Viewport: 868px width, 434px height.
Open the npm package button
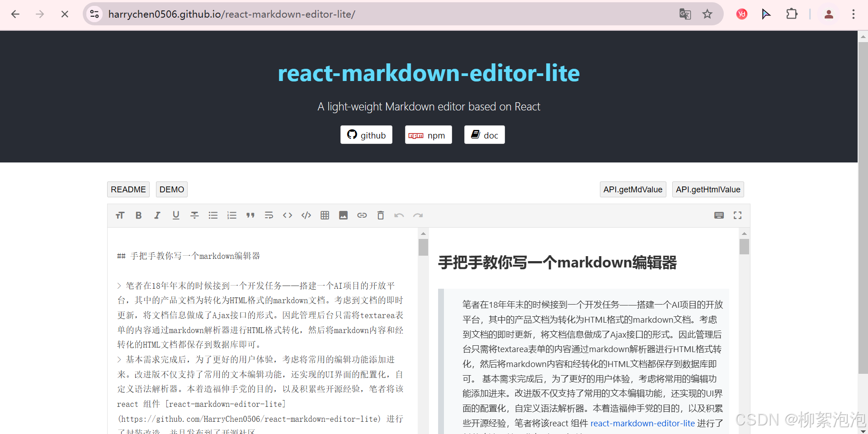(x=428, y=135)
